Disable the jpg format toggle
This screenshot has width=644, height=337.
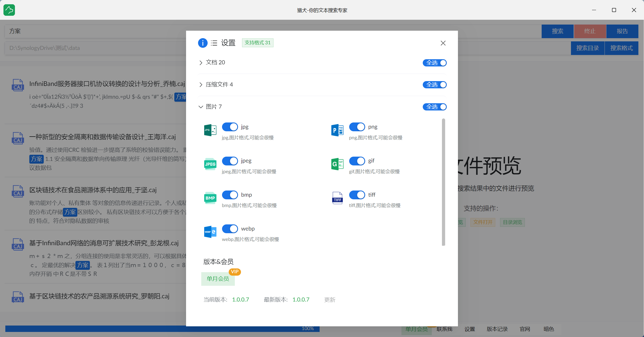click(x=230, y=127)
